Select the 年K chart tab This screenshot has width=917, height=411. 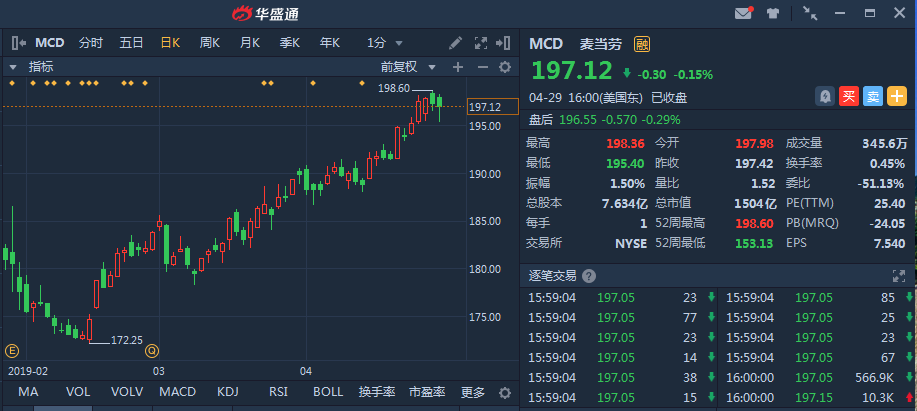click(x=330, y=43)
